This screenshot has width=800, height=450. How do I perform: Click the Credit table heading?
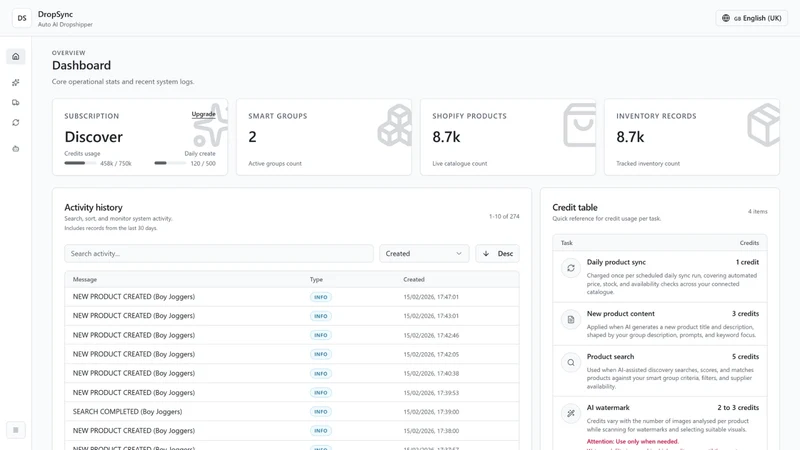click(574, 208)
